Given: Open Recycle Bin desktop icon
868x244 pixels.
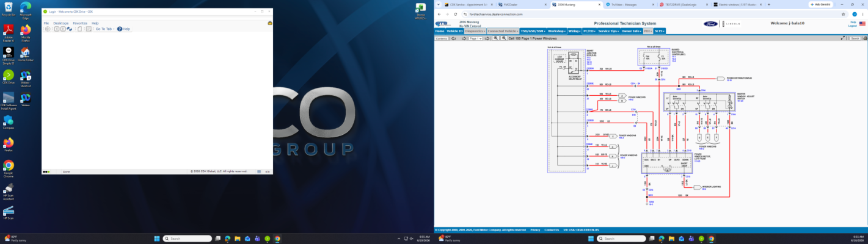Looking at the screenshot, I should [9, 9].
